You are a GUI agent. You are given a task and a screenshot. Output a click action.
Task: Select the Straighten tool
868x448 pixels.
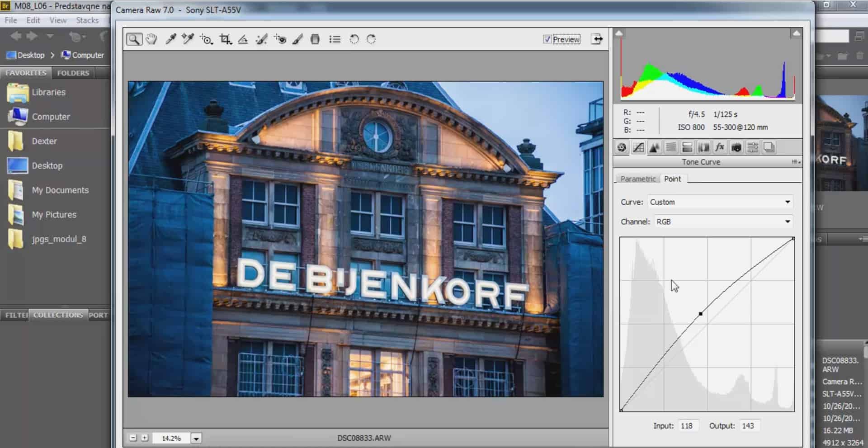(x=243, y=39)
